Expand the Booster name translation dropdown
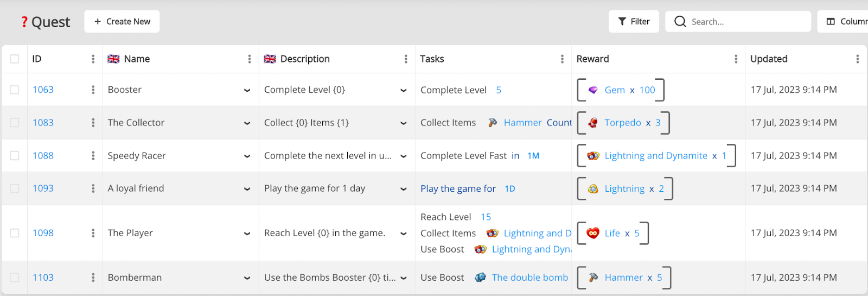The image size is (868, 296). [247, 90]
